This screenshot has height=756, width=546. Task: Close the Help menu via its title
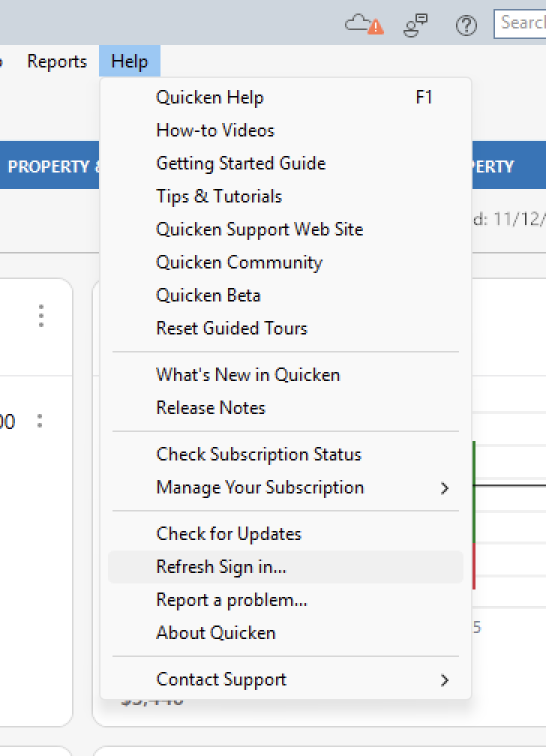(129, 61)
